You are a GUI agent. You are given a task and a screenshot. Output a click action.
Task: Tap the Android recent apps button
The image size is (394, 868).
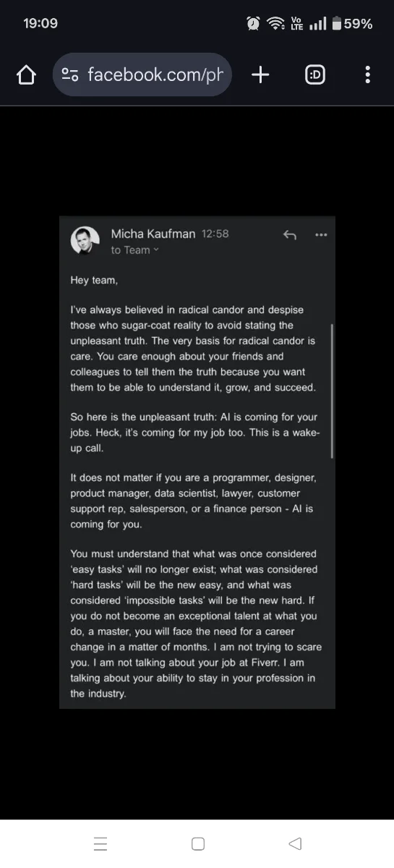pyautogui.click(x=100, y=844)
